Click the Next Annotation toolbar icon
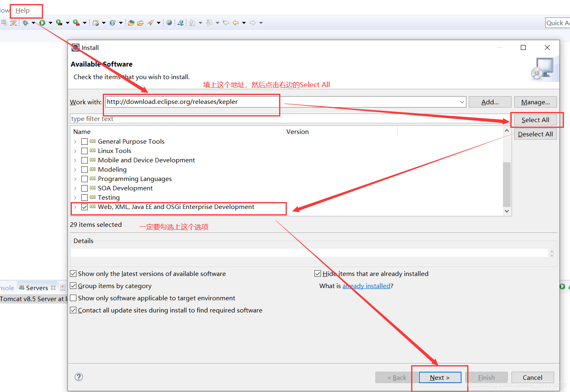 point(192,23)
